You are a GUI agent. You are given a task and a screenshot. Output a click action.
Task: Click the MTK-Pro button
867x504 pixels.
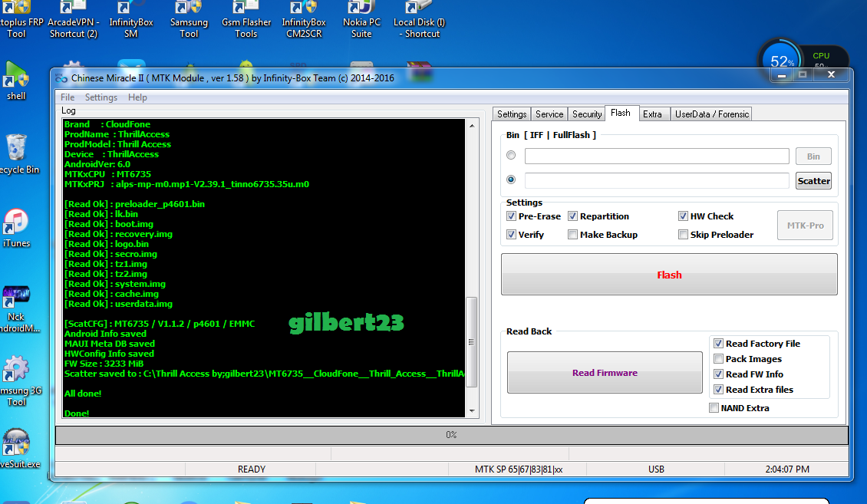coord(805,226)
